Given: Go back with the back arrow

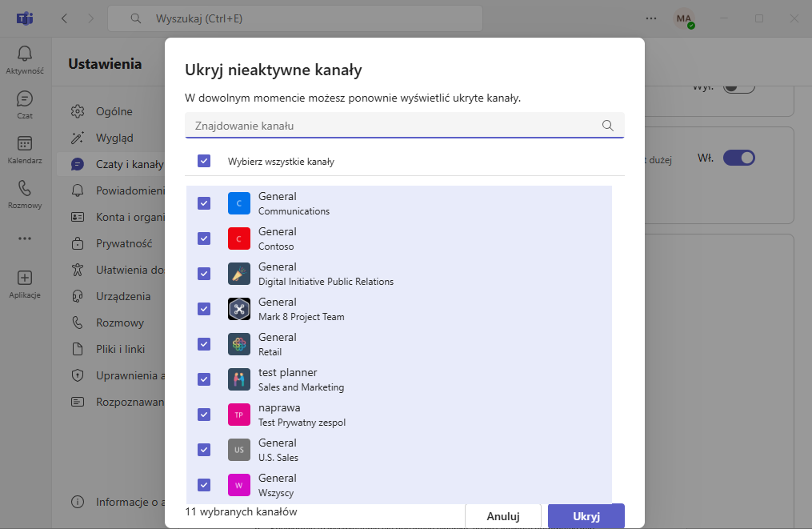Looking at the screenshot, I should (64, 18).
